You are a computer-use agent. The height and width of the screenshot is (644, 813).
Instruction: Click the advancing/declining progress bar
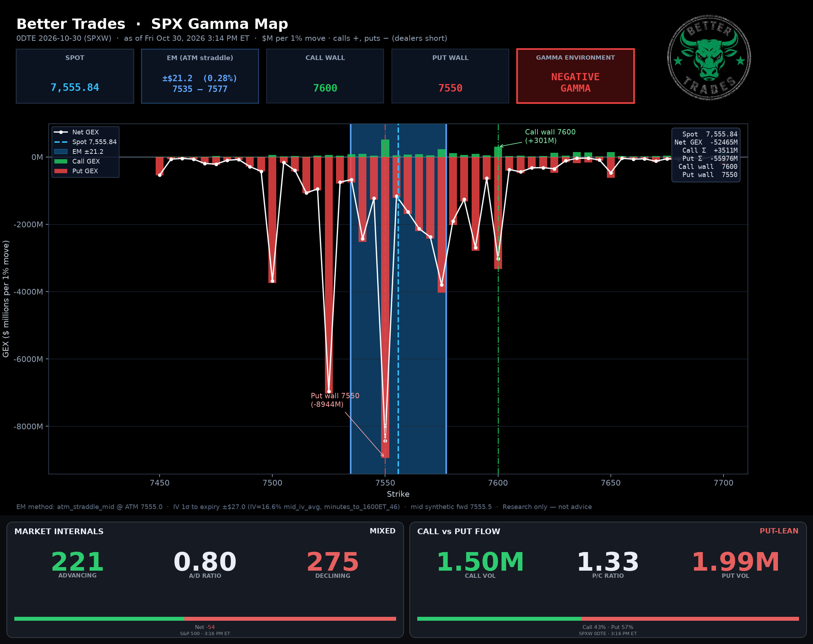point(205,619)
